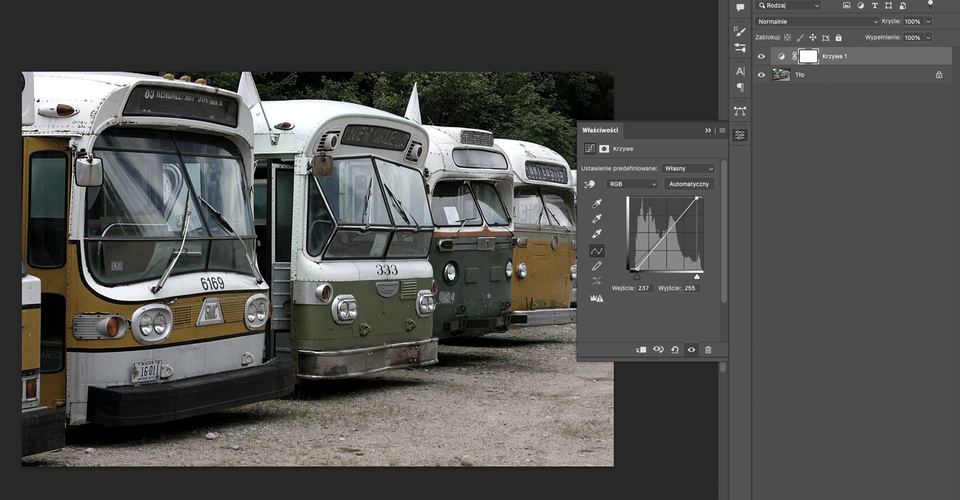
Task: Lock all layer attributes
Action: click(x=839, y=37)
